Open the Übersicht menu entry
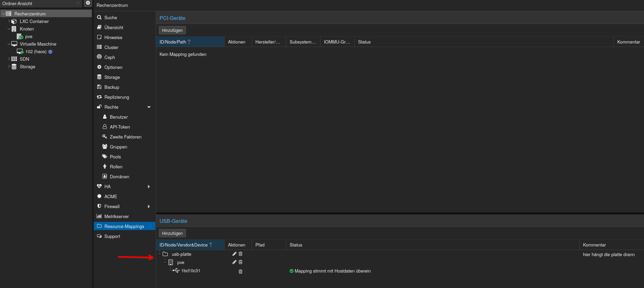The height and width of the screenshot is (288, 644). pos(125,27)
